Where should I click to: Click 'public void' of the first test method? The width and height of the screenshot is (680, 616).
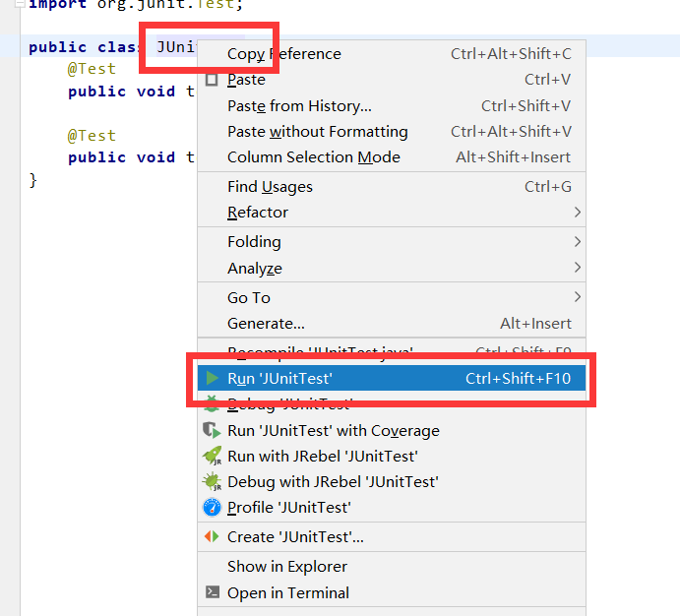(121, 92)
